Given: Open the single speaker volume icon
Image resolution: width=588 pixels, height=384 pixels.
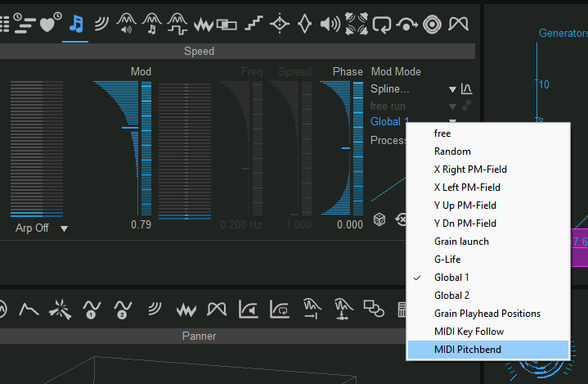Looking at the screenshot, I should (x=330, y=25).
